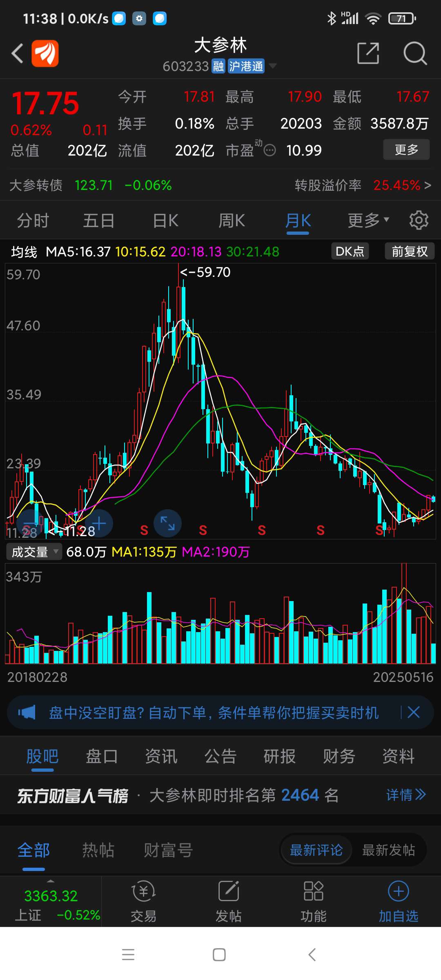The width and height of the screenshot is (441, 980).
Task: Tap the 融 margin badge
Action: point(218,66)
